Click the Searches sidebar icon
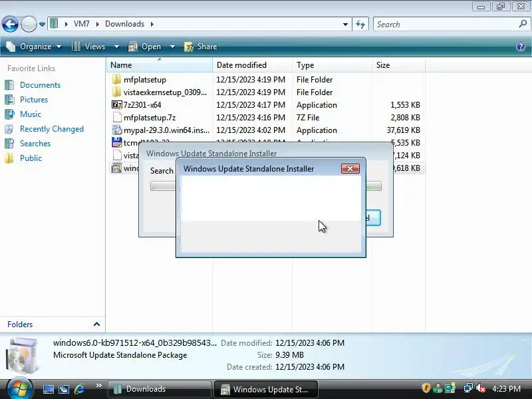The height and width of the screenshot is (399, 532). [x=9, y=143]
